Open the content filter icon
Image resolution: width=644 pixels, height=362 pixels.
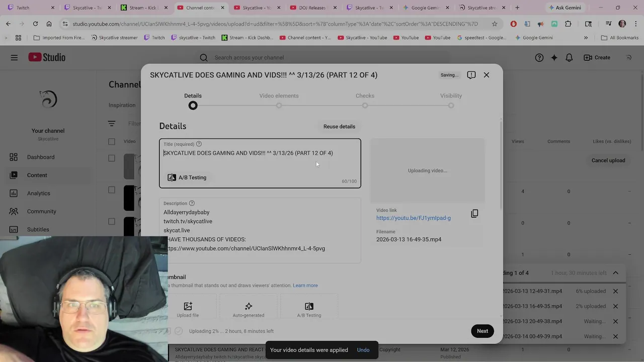pos(112,124)
